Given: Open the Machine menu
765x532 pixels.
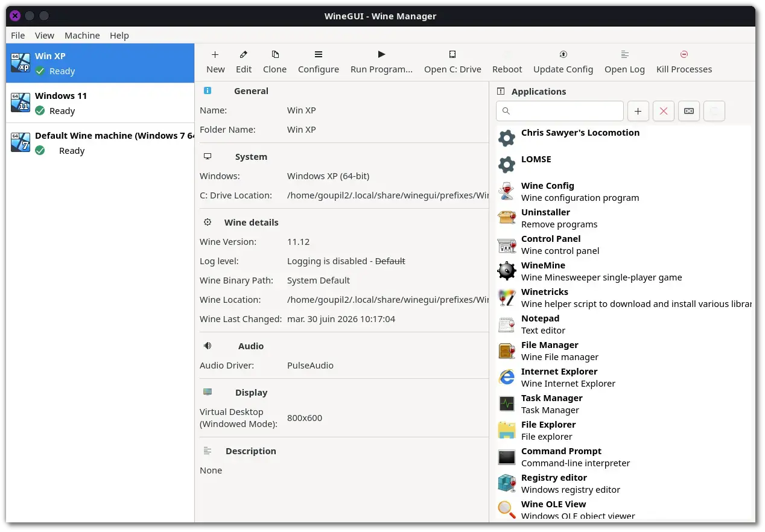Looking at the screenshot, I should click(x=82, y=36).
